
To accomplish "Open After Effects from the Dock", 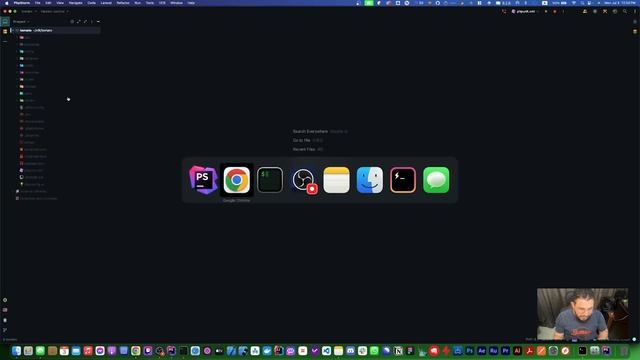I will click(x=482, y=351).
